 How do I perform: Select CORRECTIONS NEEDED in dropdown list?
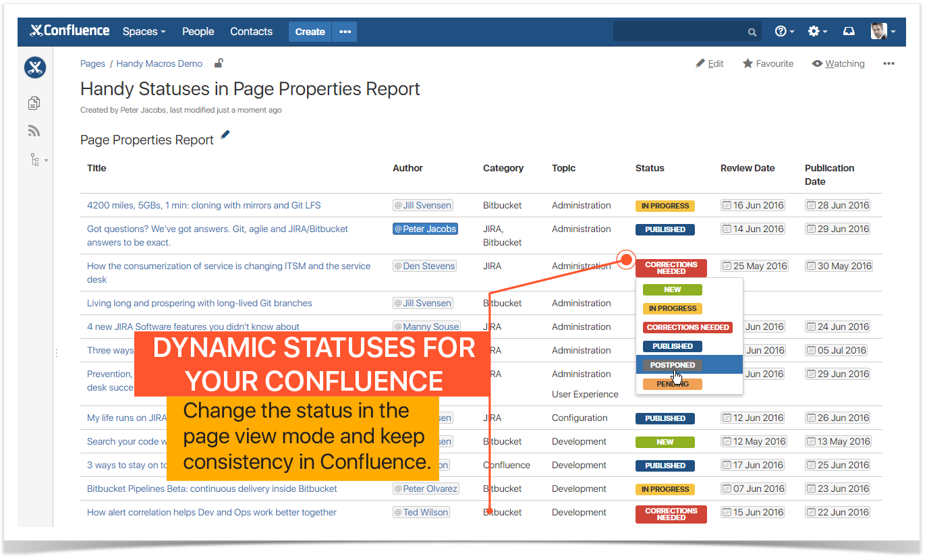(687, 327)
